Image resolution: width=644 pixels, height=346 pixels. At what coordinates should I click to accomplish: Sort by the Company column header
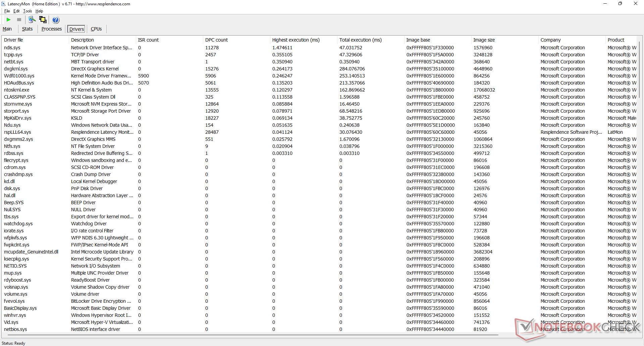pos(572,40)
